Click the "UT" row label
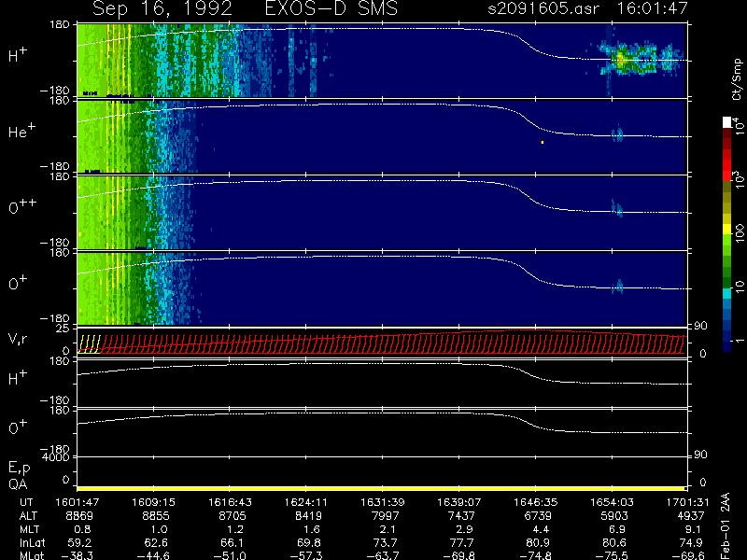747x560 pixels. (x=26, y=502)
